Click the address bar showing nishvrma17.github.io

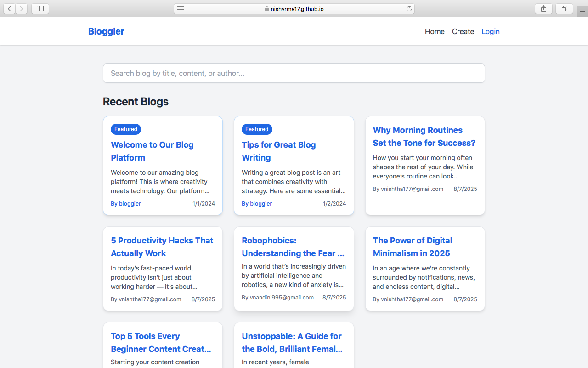coord(294,9)
